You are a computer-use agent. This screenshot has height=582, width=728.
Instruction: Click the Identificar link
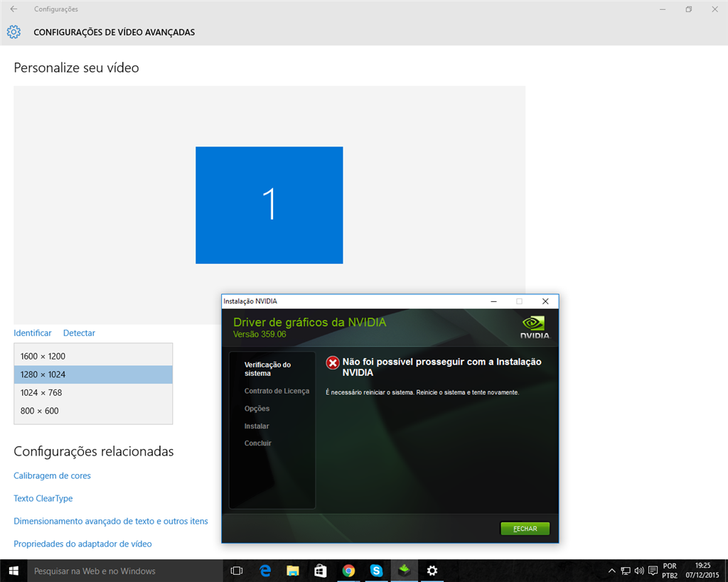(33, 333)
